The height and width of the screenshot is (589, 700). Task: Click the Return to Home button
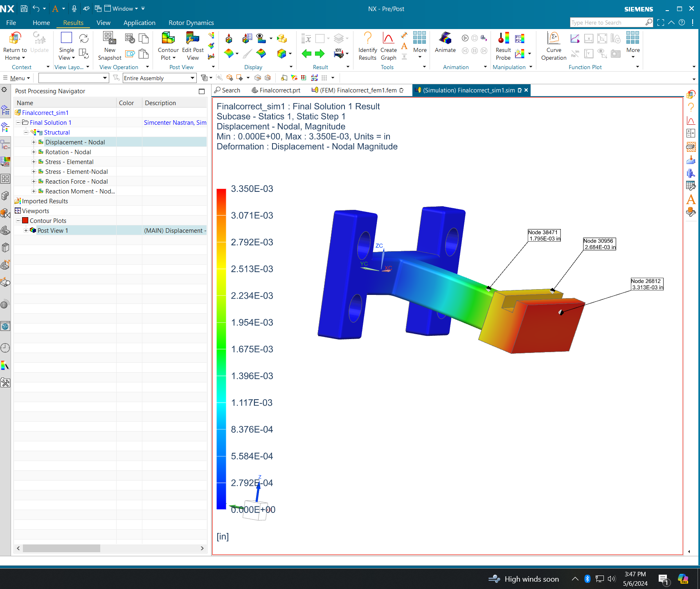tap(14, 45)
